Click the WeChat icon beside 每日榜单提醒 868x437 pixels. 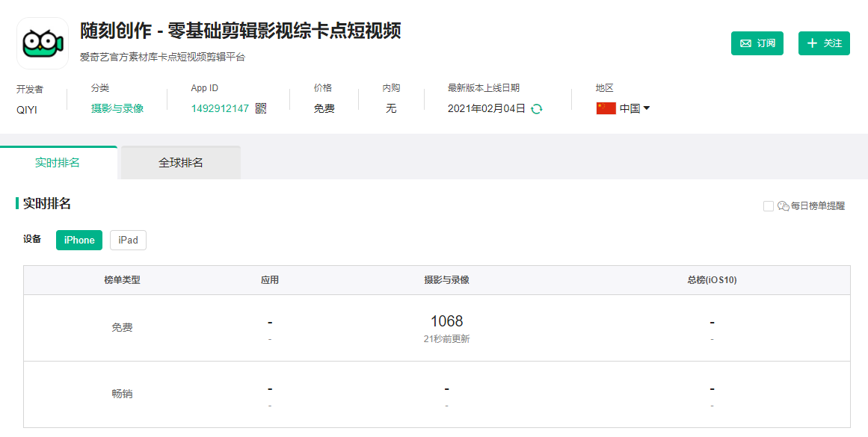(x=783, y=206)
